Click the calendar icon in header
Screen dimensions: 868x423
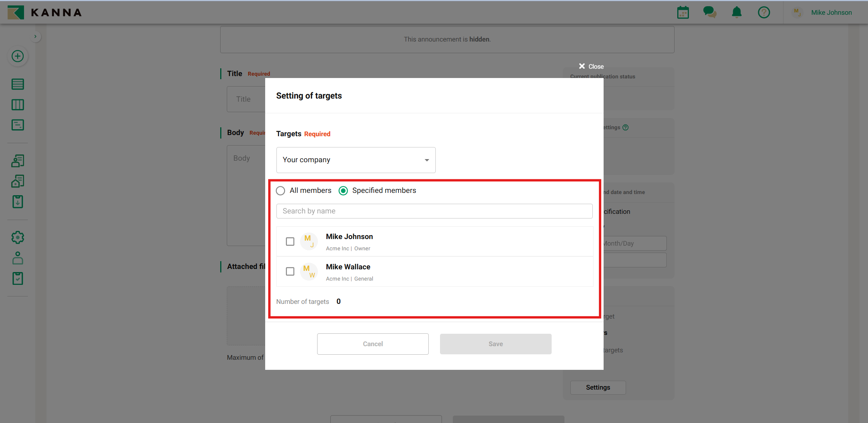coord(683,12)
